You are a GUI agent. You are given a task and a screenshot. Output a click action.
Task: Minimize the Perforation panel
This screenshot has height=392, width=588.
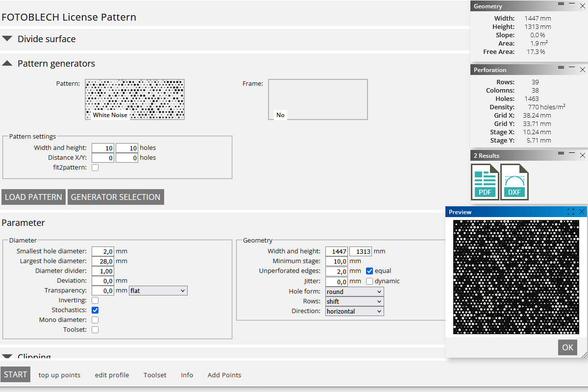tap(572, 68)
